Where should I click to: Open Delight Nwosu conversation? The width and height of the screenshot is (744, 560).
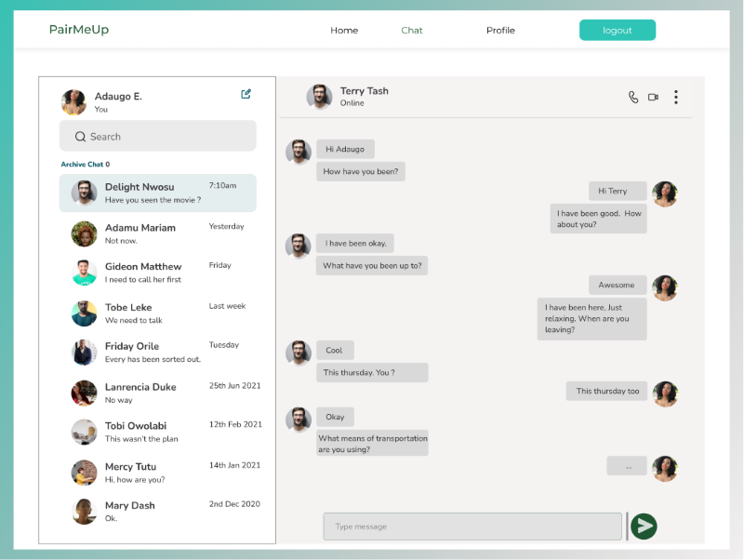point(157,193)
